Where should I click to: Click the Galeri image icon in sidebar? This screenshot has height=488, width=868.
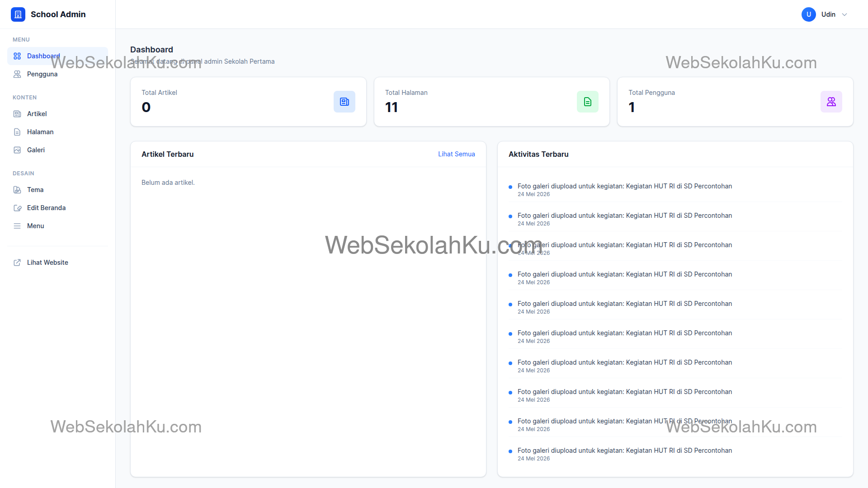pyautogui.click(x=17, y=150)
